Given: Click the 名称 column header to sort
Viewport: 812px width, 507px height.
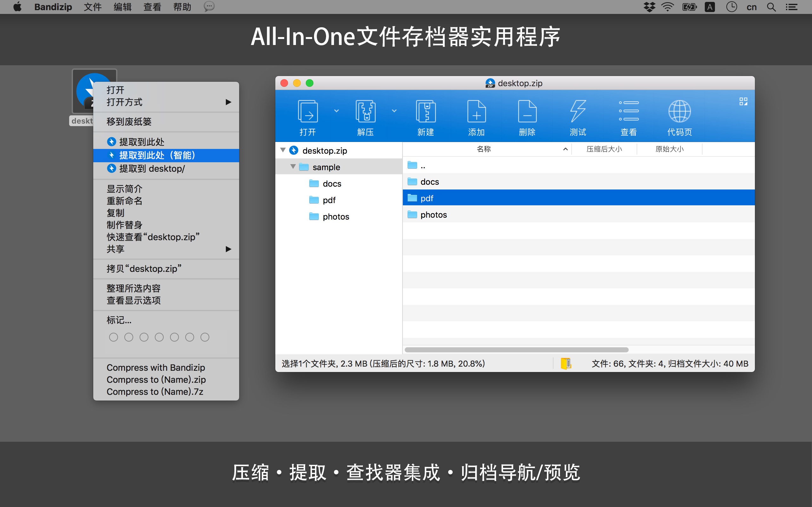Looking at the screenshot, I should click(483, 149).
